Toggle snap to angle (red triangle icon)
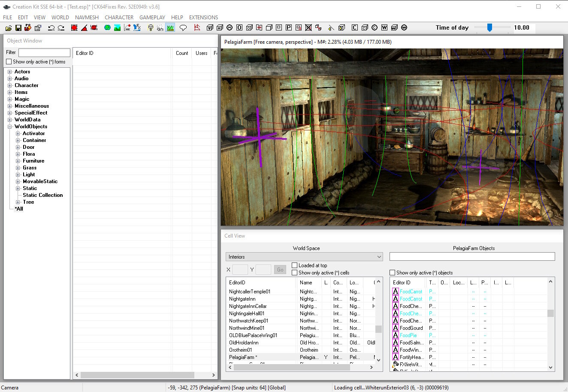The image size is (568, 392). click(x=84, y=28)
